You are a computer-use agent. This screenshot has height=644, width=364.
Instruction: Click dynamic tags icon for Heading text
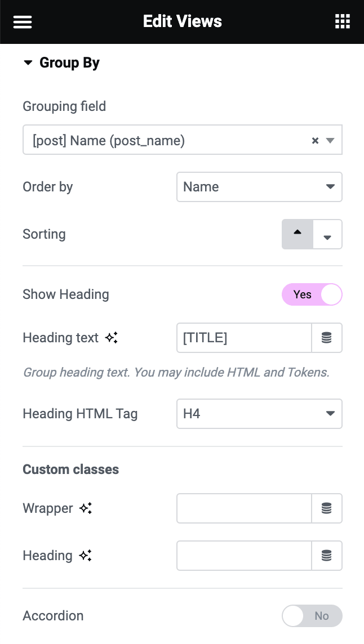click(327, 338)
